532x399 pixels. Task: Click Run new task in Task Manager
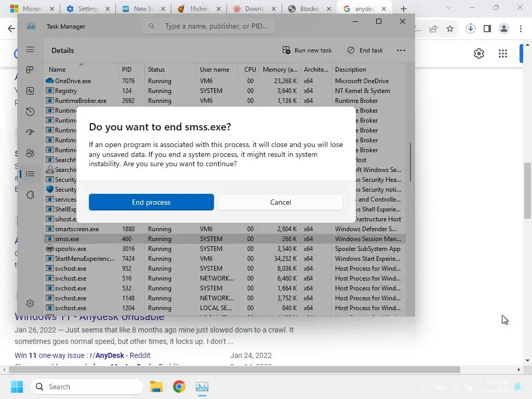pos(307,50)
